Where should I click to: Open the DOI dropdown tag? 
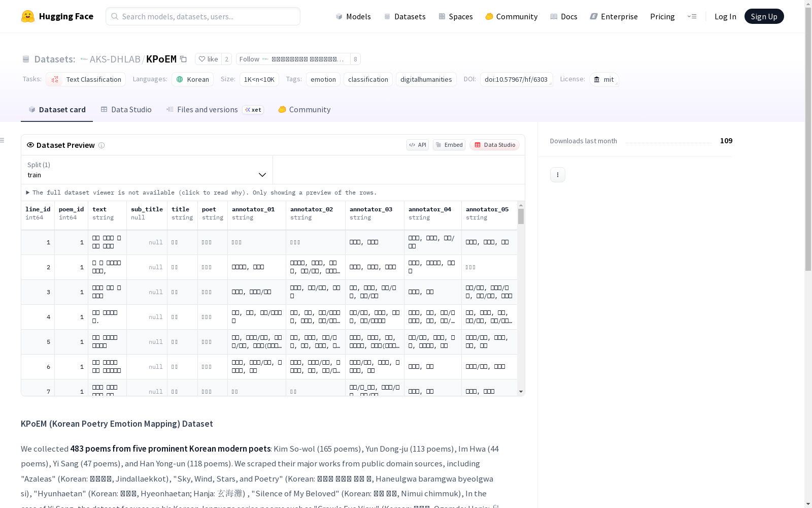(x=516, y=79)
